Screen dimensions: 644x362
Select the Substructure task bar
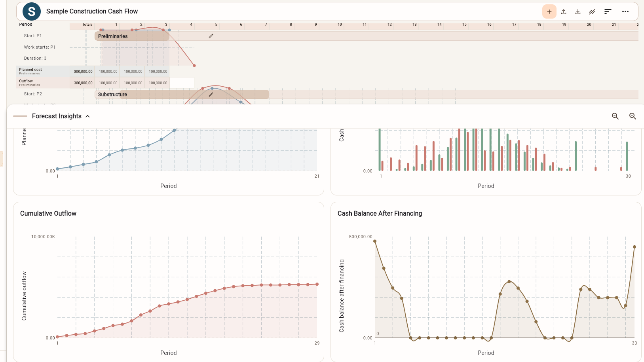point(182,95)
